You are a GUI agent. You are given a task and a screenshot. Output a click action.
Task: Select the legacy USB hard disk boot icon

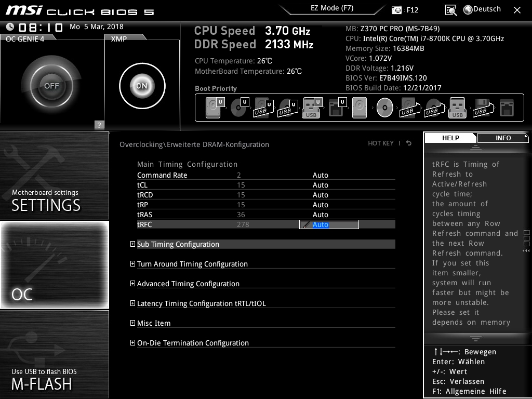tap(410, 108)
